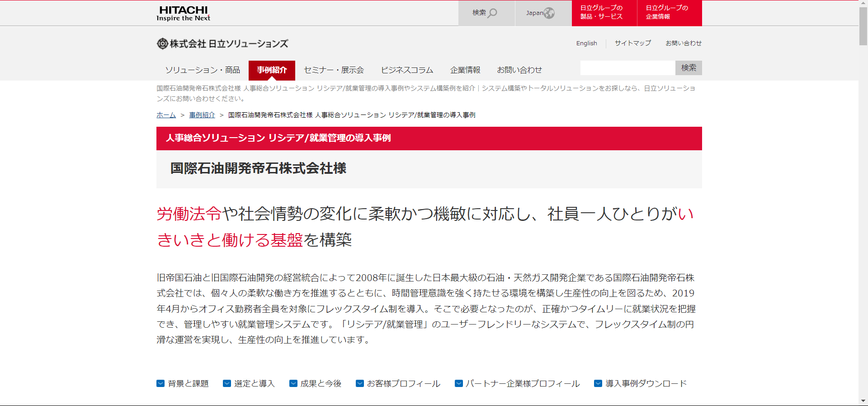
Task: Open the セミナー・展示会 menu item
Action: point(334,70)
